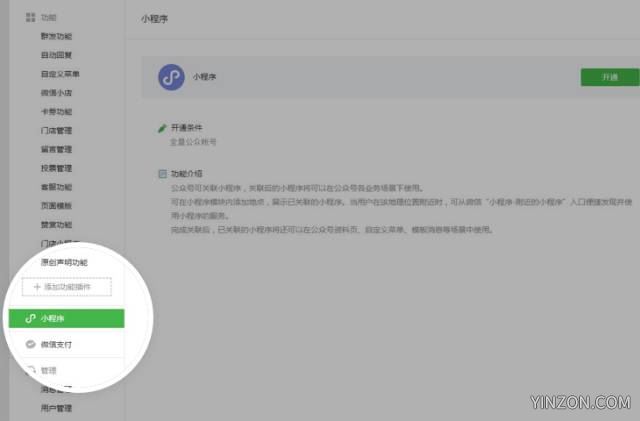Click the grid icon beside 功能 heading

tap(30, 17)
